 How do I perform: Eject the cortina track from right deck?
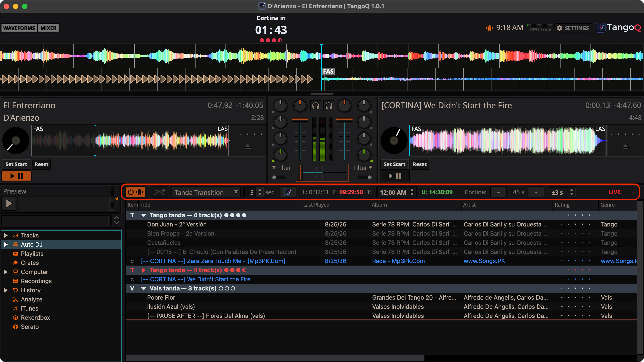pyautogui.click(x=625, y=146)
